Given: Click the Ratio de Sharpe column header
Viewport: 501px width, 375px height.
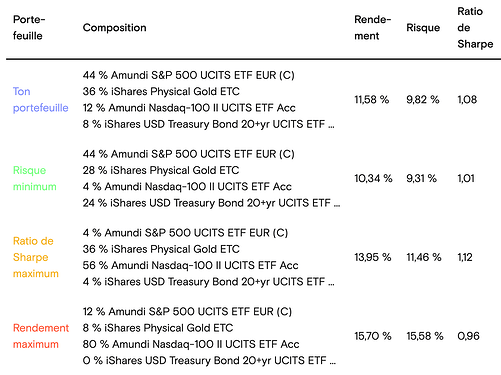Looking at the screenshot, I should point(475,28).
